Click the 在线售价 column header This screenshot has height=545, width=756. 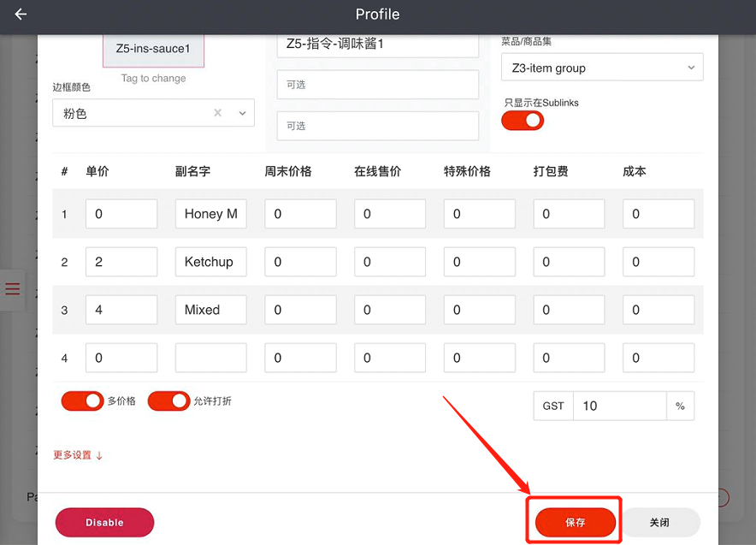(378, 171)
